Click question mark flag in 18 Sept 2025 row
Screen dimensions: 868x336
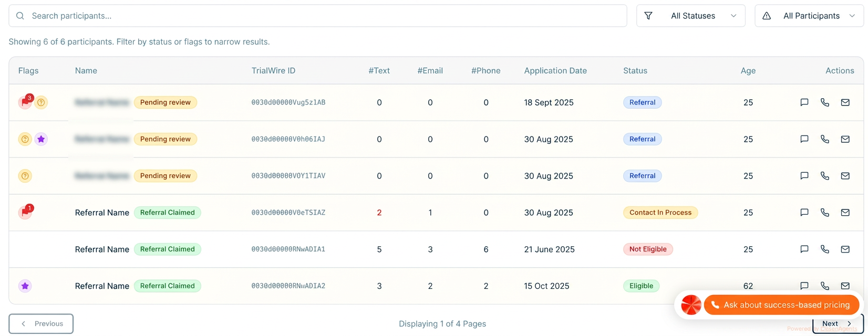(x=41, y=102)
